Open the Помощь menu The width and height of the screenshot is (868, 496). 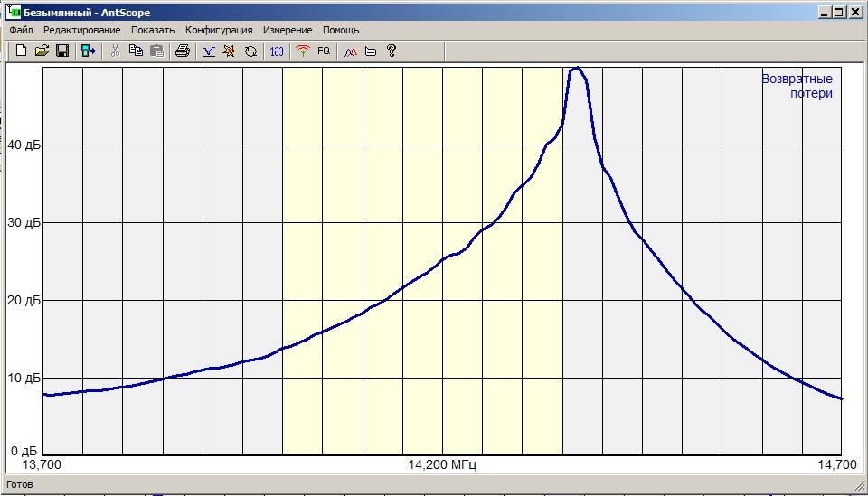(x=341, y=30)
